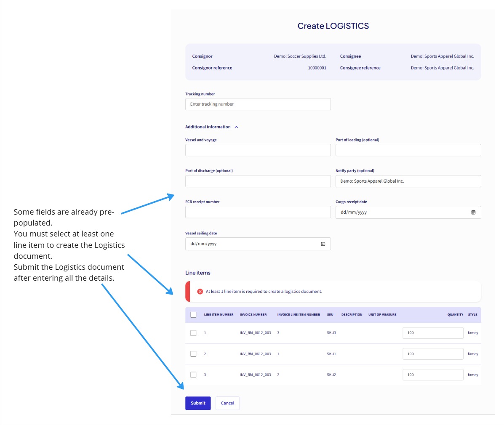
Task: Open the Vessel sailing date calendar picker
Action: tap(323, 244)
